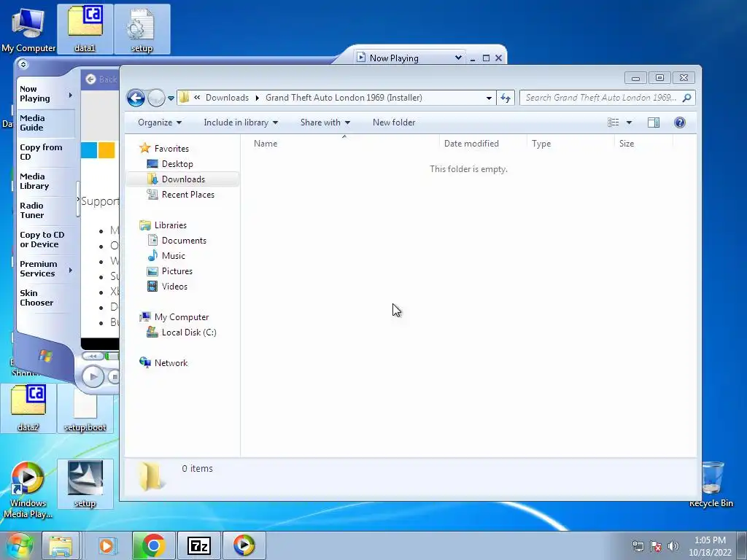Screen dimensions: 747x560
Task: Open the Organize menu
Action: [x=160, y=122]
